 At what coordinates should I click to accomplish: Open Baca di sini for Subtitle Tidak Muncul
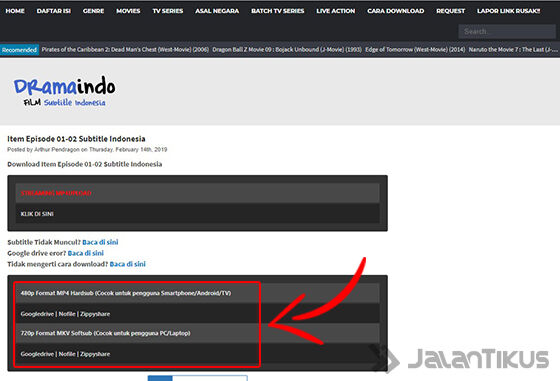pos(100,242)
